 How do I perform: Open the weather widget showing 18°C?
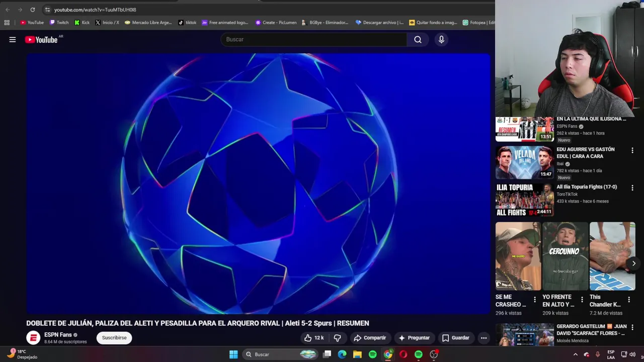pyautogui.click(x=23, y=354)
